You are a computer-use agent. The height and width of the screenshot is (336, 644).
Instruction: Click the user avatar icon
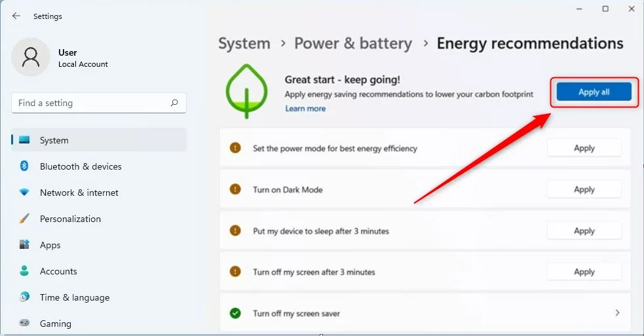[x=31, y=57]
